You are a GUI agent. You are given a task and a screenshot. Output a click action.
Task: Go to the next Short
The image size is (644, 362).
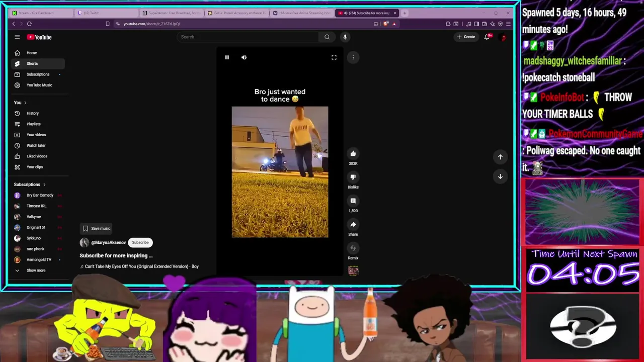click(x=500, y=176)
